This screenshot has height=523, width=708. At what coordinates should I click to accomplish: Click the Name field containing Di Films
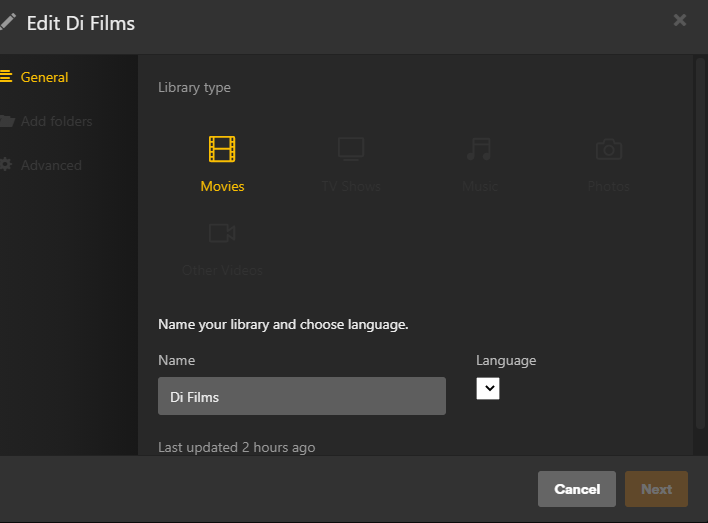tap(302, 396)
